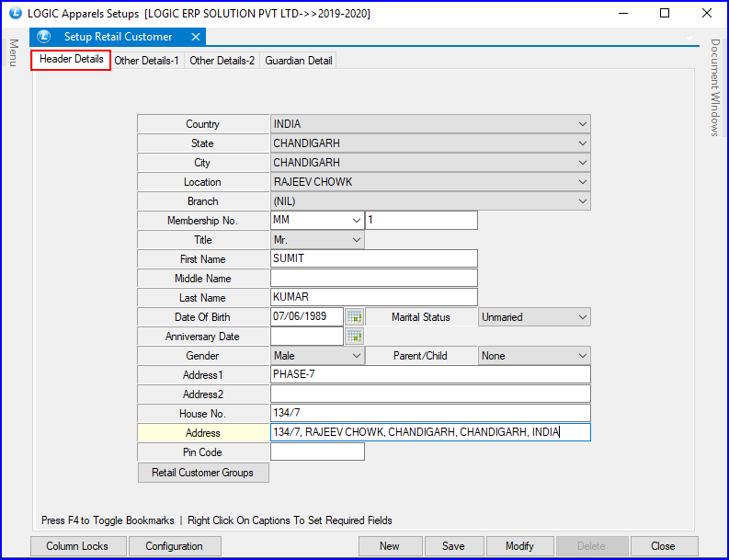Viewport: 729px width, 560px height.
Task: Open the Membership No. prefix dropdown
Action: coord(356,221)
